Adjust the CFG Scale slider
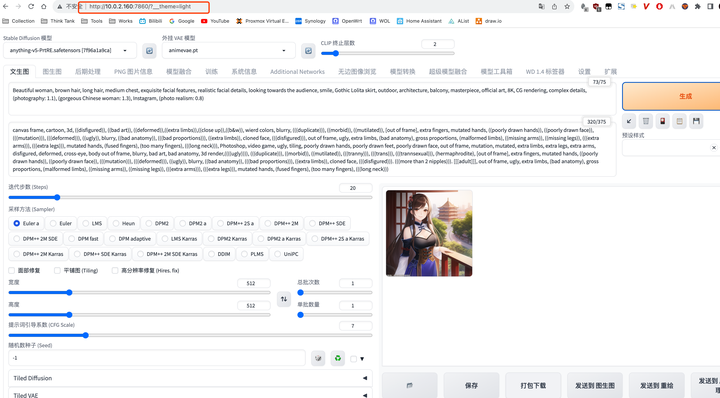This screenshot has width=720, height=398. pyautogui.click(x=190, y=335)
